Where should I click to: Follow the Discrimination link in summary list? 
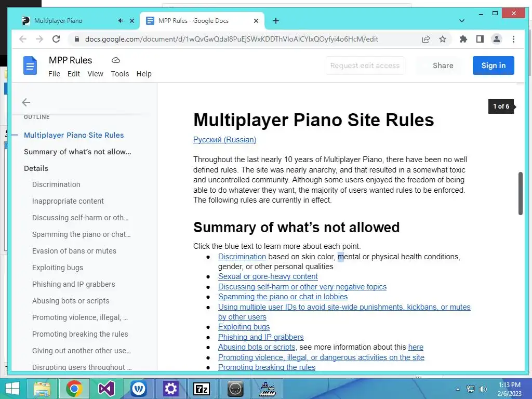coord(242,257)
